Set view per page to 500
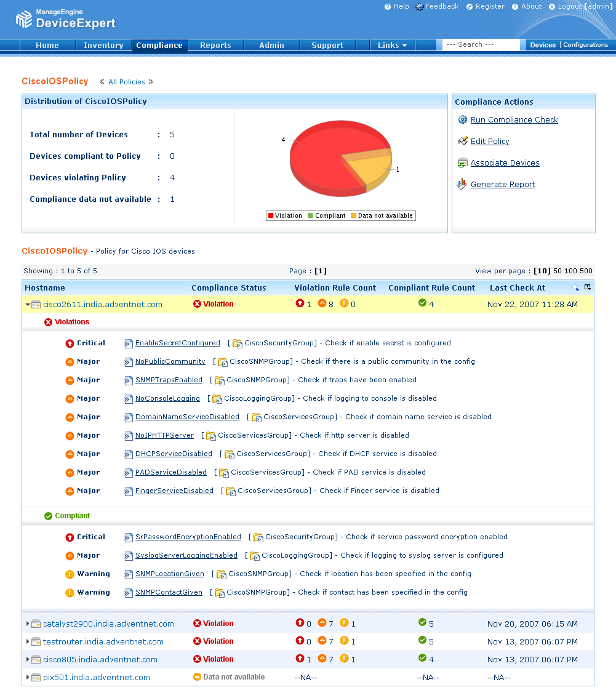Screen dimensions: 616x698 click(x=586, y=271)
